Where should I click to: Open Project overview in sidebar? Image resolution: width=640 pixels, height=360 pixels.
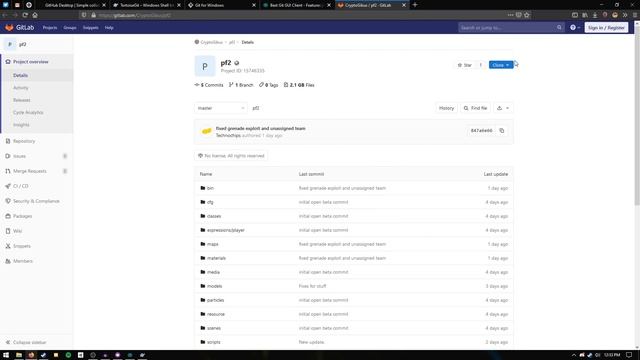pyautogui.click(x=31, y=62)
